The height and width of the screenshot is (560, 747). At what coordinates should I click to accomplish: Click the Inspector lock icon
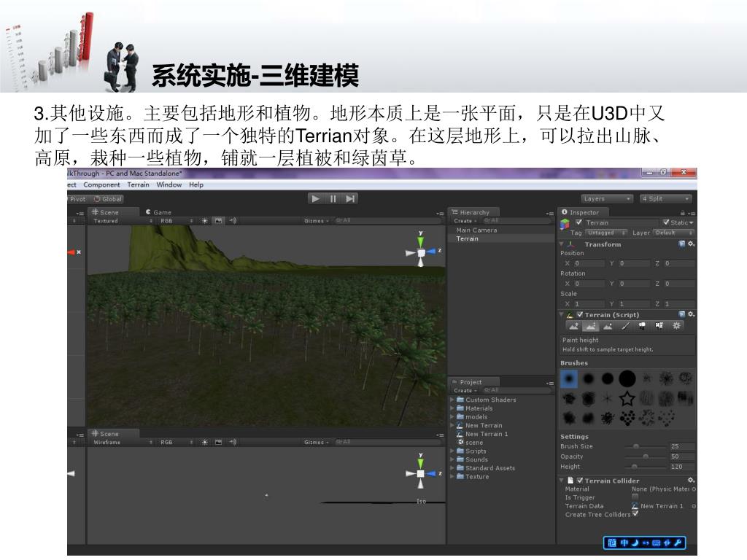(x=683, y=213)
